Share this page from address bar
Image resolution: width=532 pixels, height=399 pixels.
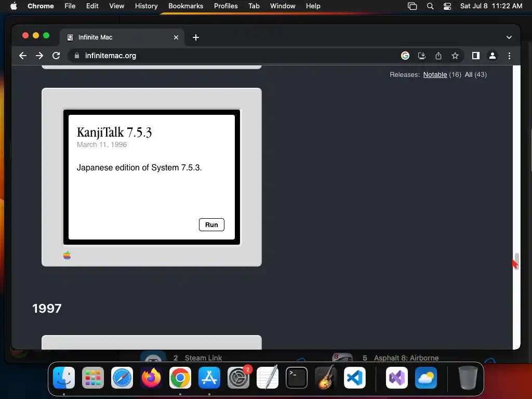[x=438, y=56]
